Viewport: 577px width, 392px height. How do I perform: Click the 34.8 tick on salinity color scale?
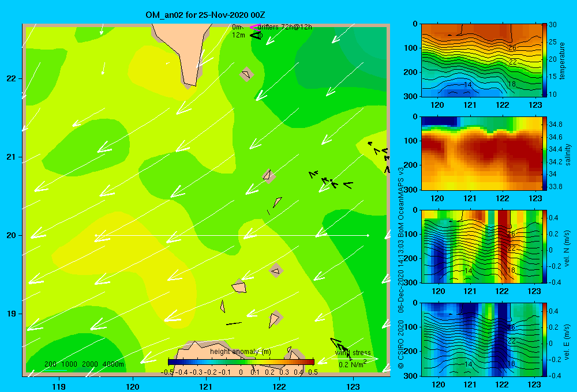(x=556, y=125)
